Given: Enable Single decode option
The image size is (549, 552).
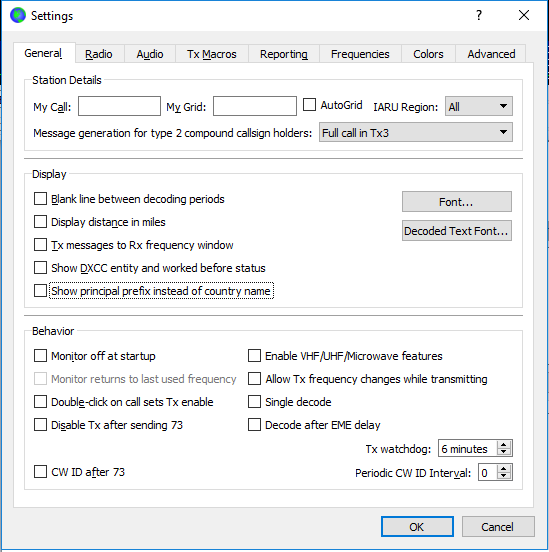Looking at the screenshot, I should coord(254,402).
